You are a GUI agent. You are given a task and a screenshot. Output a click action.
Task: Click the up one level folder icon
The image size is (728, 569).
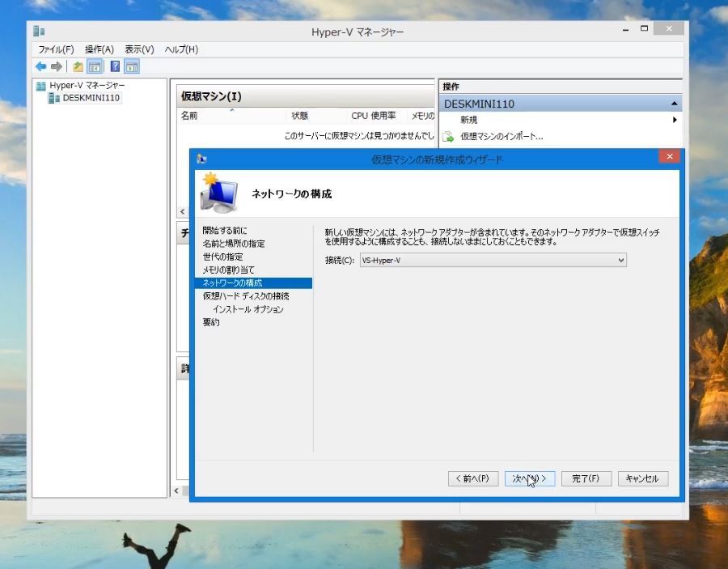78,66
